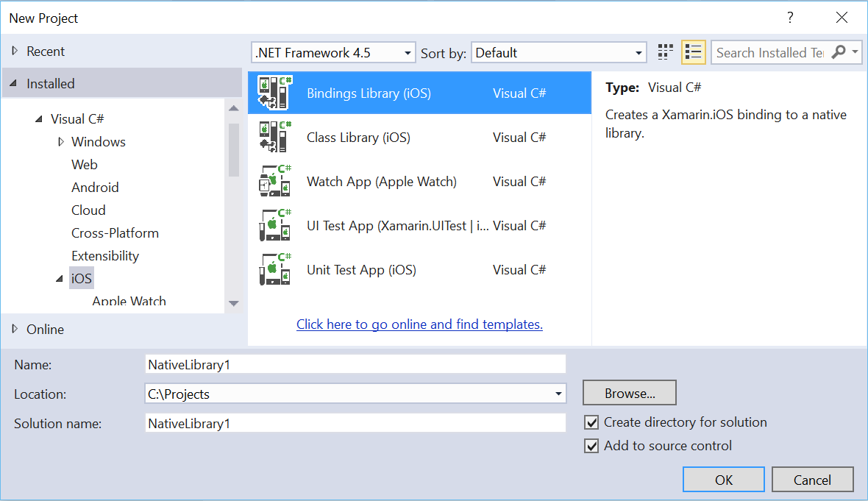
Task: Collapse the iOS tree node
Action: [60, 279]
